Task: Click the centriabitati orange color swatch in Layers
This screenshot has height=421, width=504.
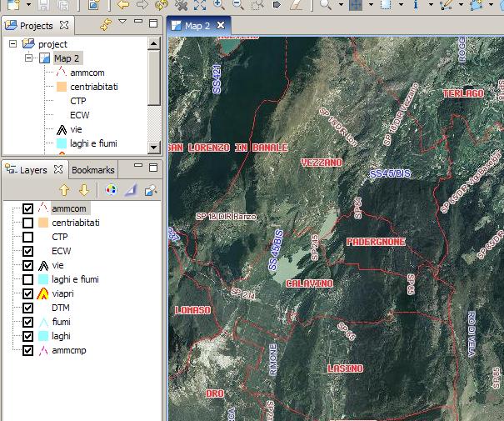Action: [x=42, y=223]
